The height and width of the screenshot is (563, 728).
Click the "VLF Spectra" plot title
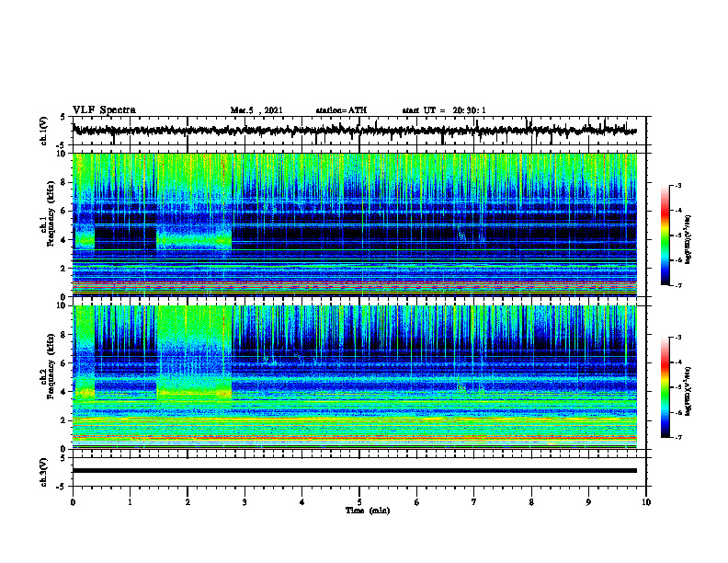(x=104, y=110)
